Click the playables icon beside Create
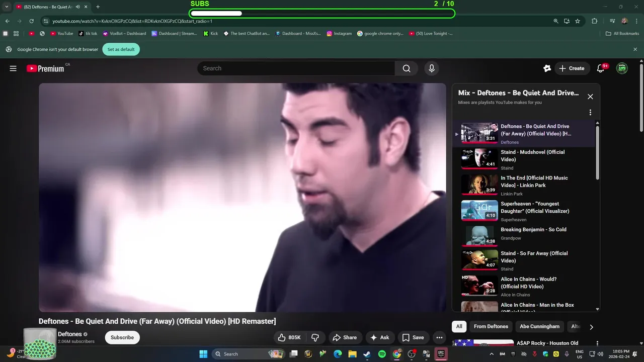 tap(547, 68)
